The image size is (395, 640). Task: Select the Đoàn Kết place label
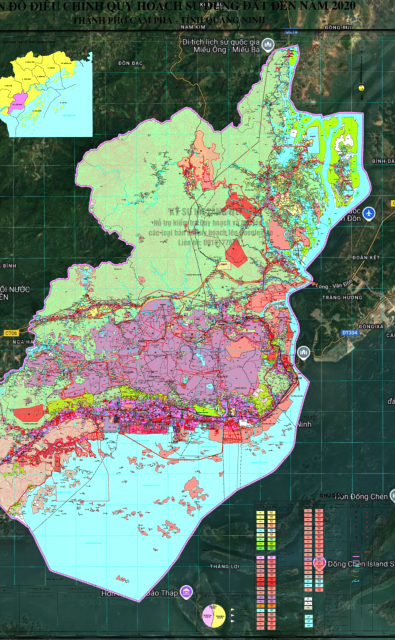pyautogui.click(x=366, y=258)
